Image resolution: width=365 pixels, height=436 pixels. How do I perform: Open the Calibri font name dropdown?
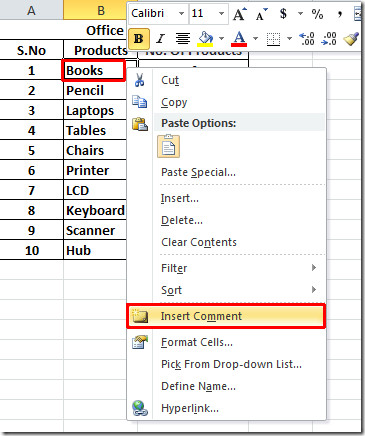click(x=182, y=14)
